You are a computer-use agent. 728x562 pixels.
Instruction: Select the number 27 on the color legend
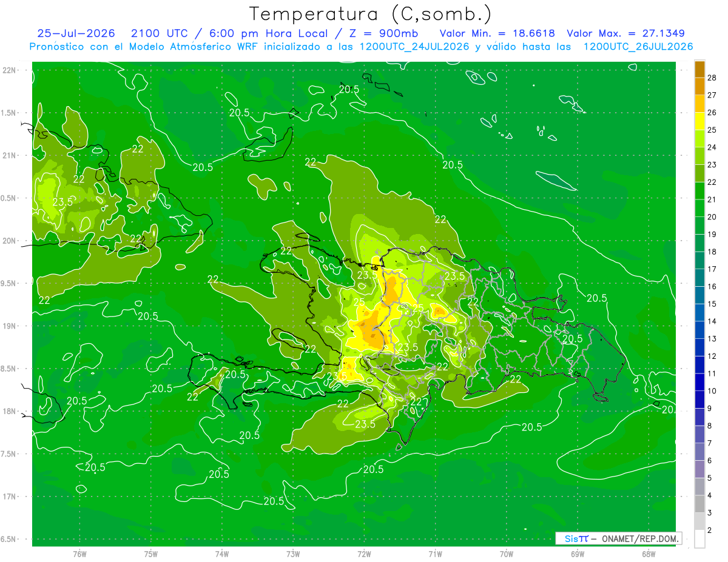[x=712, y=95]
